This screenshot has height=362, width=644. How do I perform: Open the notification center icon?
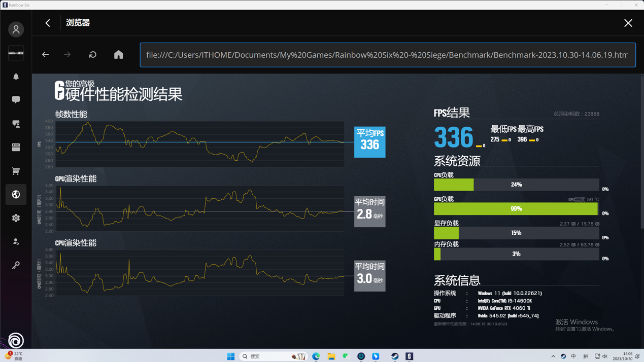coord(637,356)
